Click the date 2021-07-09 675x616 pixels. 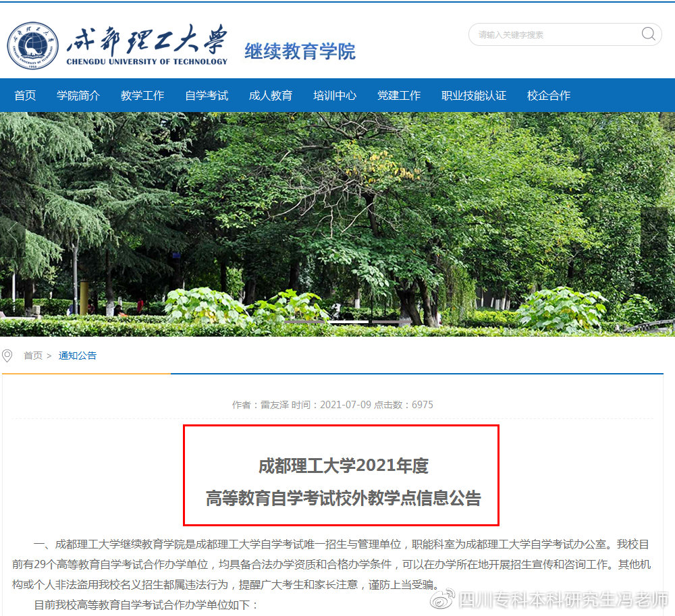click(x=346, y=405)
